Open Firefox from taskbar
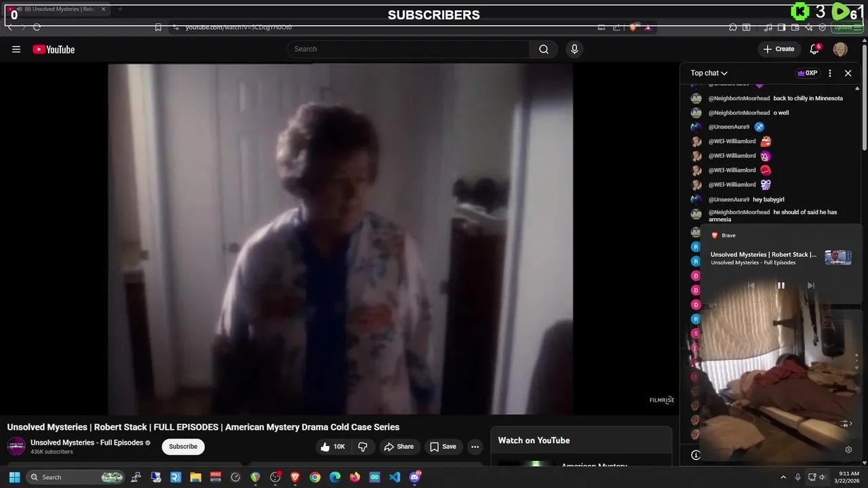This screenshot has width=868, height=488. [x=355, y=477]
